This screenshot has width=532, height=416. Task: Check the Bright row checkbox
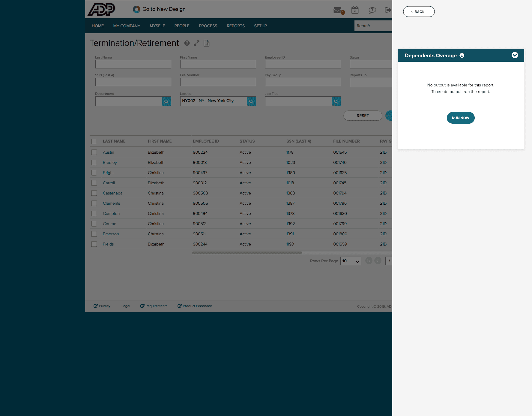coord(94,173)
